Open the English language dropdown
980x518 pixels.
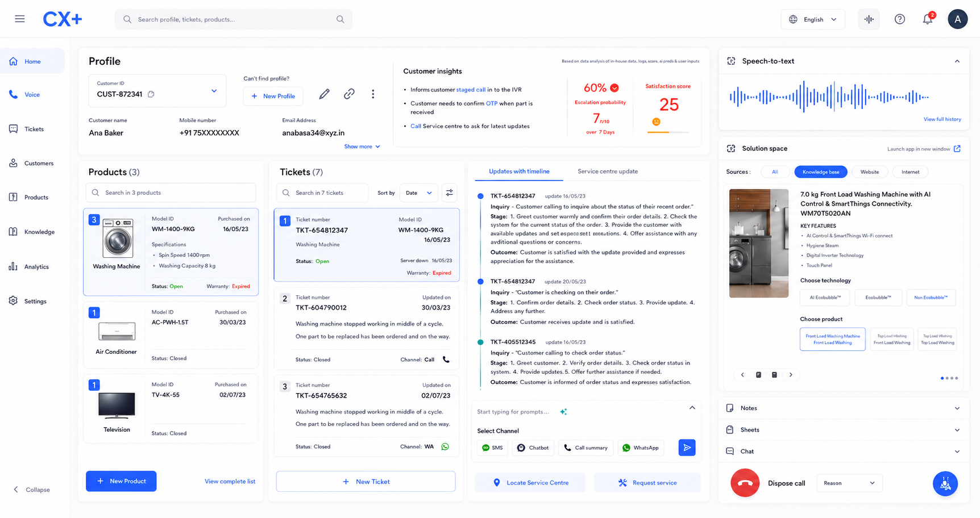point(813,19)
